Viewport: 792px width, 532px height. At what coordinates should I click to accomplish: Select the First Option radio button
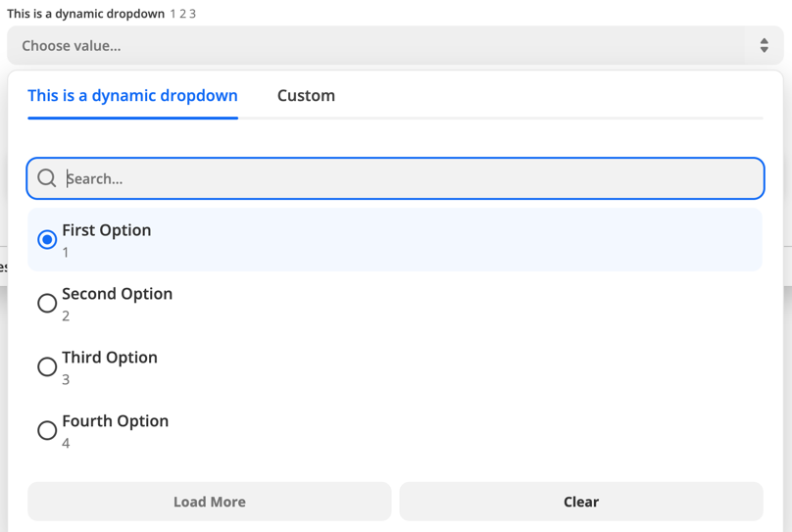pos(47,239)
